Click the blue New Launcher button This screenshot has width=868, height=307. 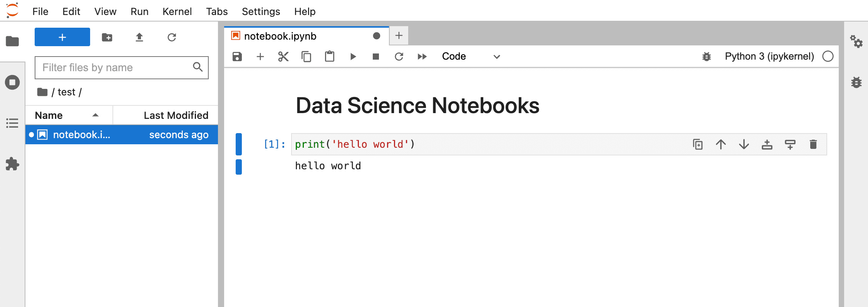coord(62,37)
